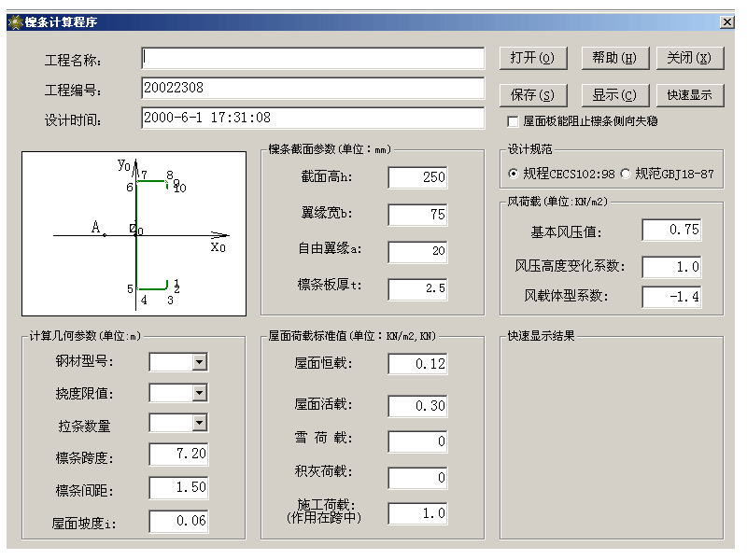This screenshot has width=747, height=560.
Task: Click the 风压高度变化系数 input field
Action: (671, 267)
